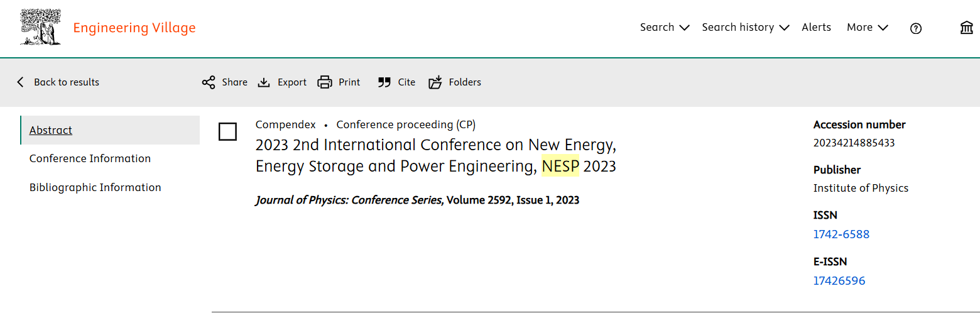Screen dimensions: 980x313
Task: Switch to the Conference Information tab
Action: (90, 158)
